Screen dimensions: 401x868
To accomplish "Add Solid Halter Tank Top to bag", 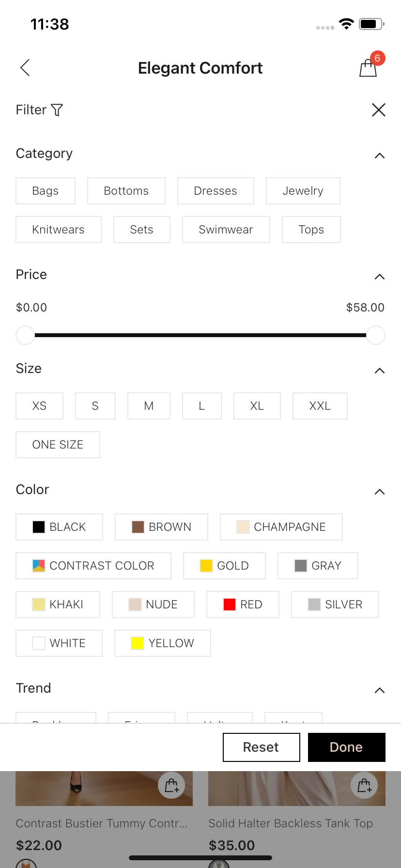I will 364,785.
